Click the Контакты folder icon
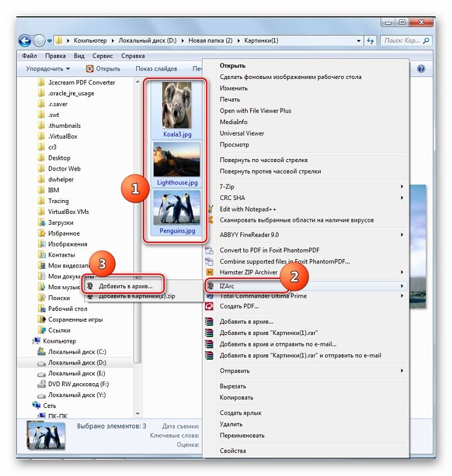The image size is (452, 476). point(42,254)
